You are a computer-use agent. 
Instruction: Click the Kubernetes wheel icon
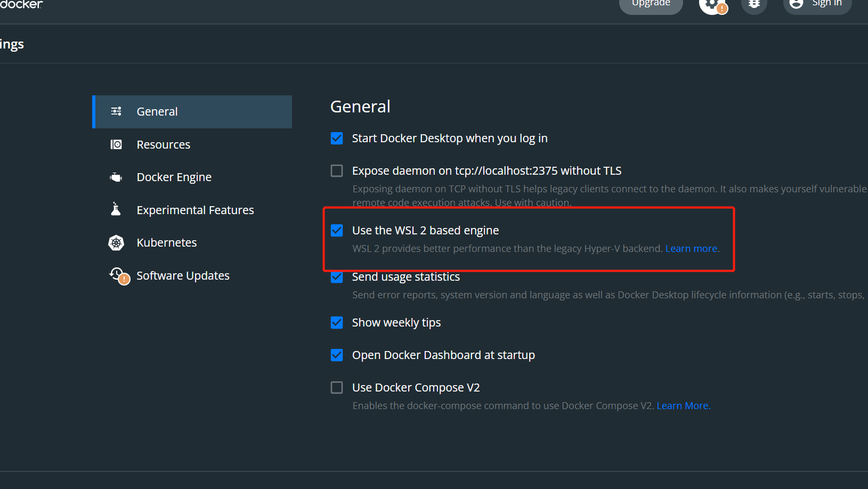[x=116, y=243]
